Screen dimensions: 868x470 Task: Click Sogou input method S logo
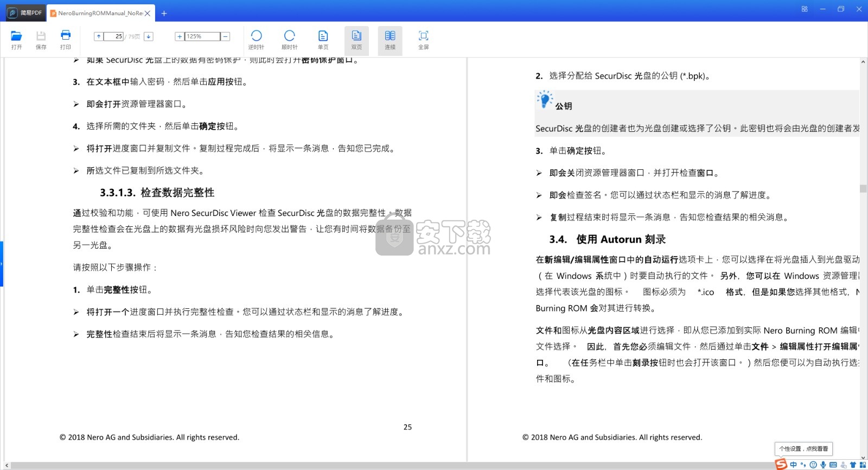(x=781, y=465)
